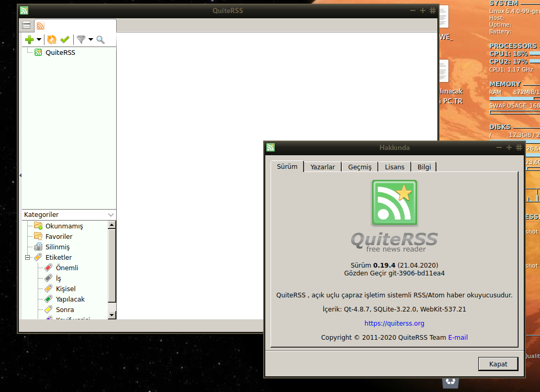The width and height of the screenshot is (540, 392).
Task: Select the Önemli label
Action: tap(67, 268)
